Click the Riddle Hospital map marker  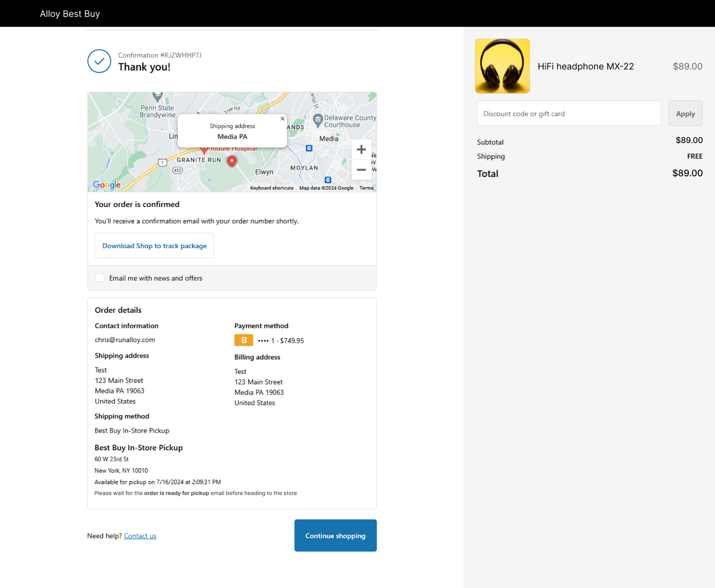204,150
